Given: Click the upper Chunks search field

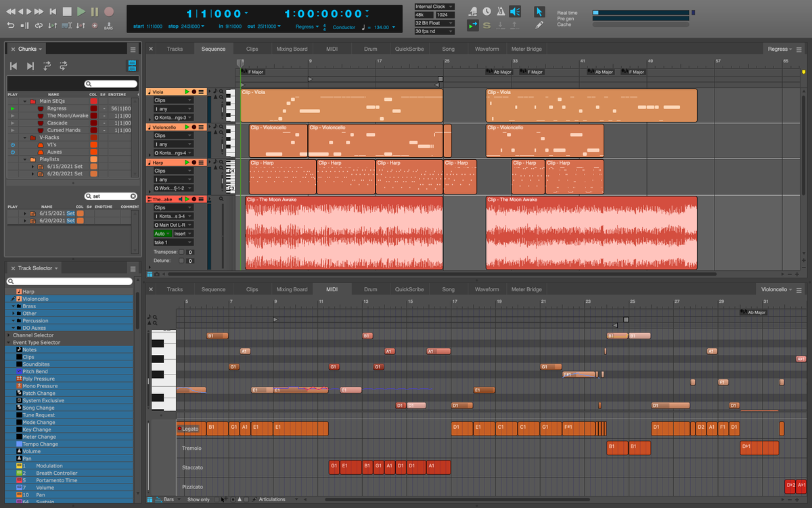Looking at the screenshot, I should pos(111,84).
